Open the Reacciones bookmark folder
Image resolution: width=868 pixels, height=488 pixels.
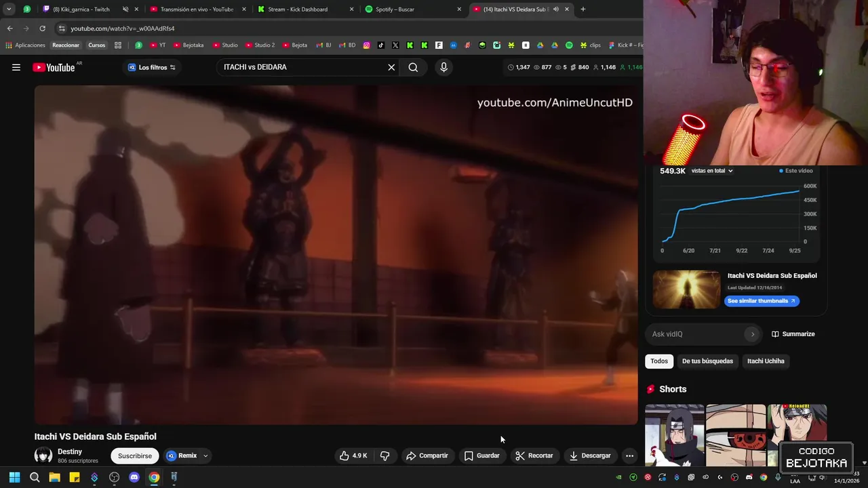tap(66, 45)
